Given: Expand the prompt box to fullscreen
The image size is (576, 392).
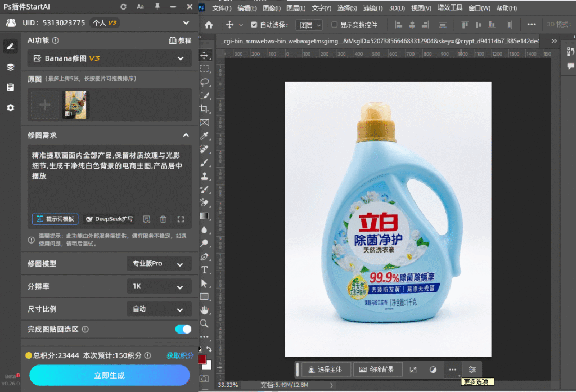Looking at the screenshot, I should pyautogui.click(x=181, y=219).
